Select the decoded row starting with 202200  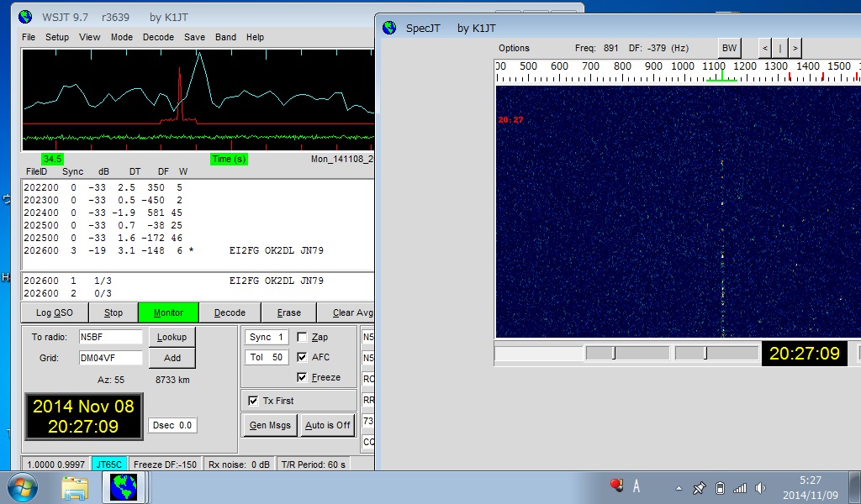pos(103,187)
